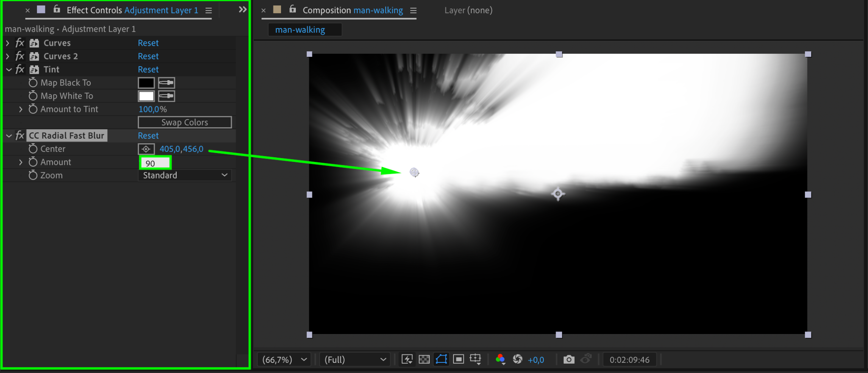Toggle the fx switch for Curves 2
The image size is (868, 373).
pyautogui.click(x=20, y=56)
